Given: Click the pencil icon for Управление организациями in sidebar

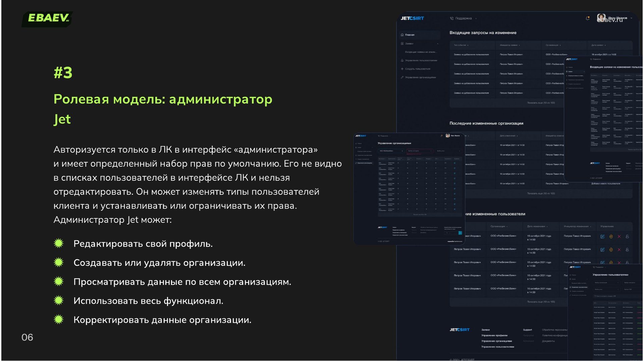Looking at the screenshot, I should 402,77.
